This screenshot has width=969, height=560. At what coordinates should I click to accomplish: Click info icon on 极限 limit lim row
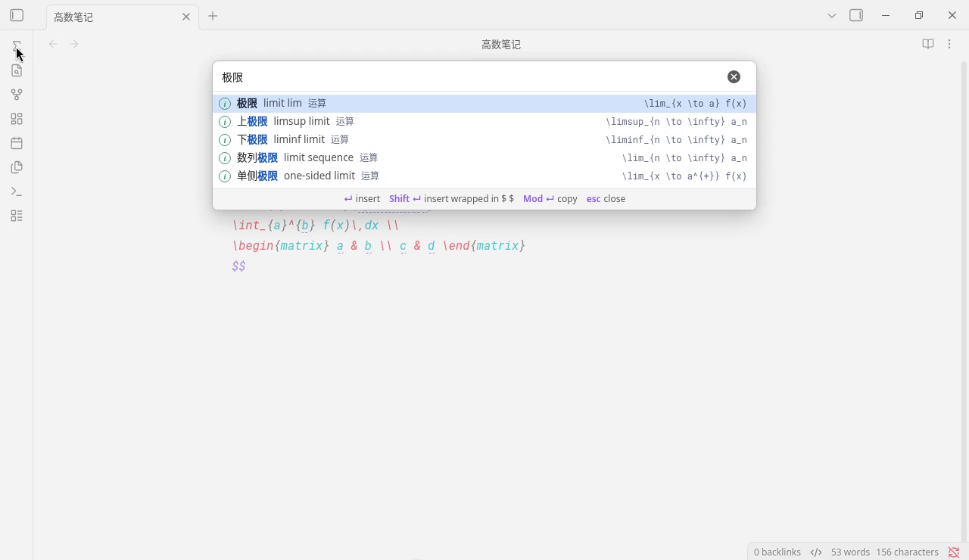(x=225, y=104)
